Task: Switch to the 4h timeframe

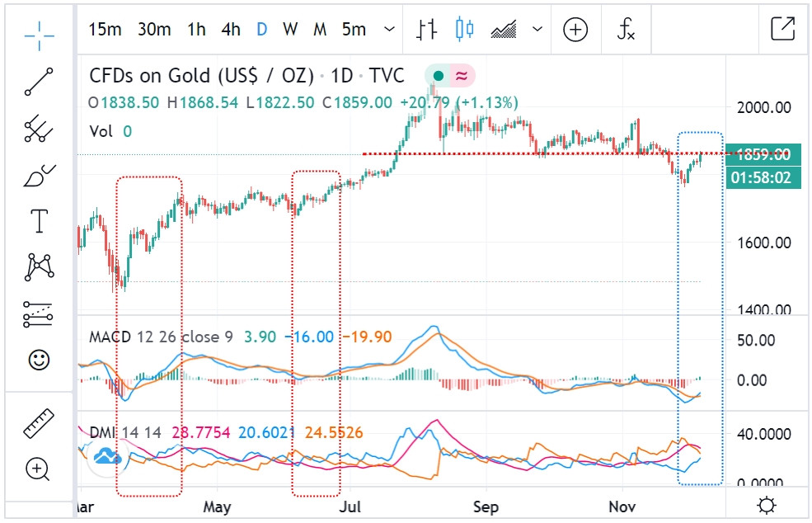Action: tap(231, 30)
